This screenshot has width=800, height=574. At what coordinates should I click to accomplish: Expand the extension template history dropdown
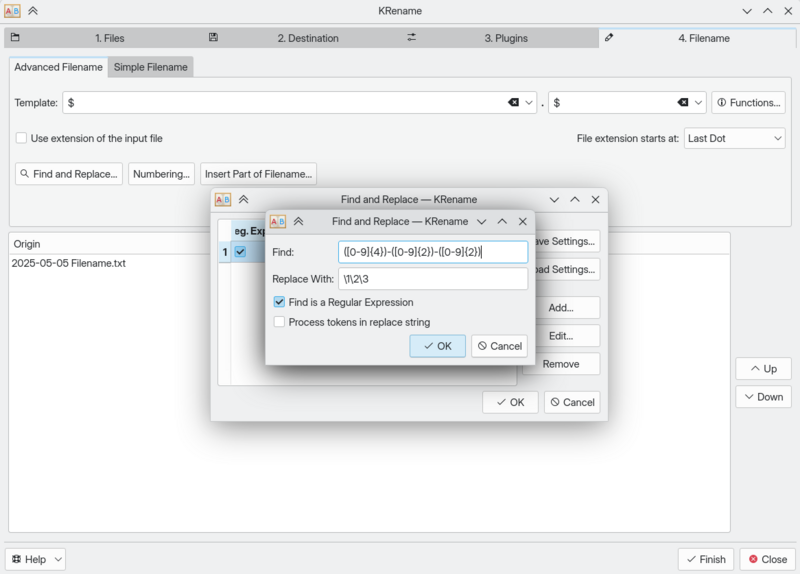coord(698,103)
